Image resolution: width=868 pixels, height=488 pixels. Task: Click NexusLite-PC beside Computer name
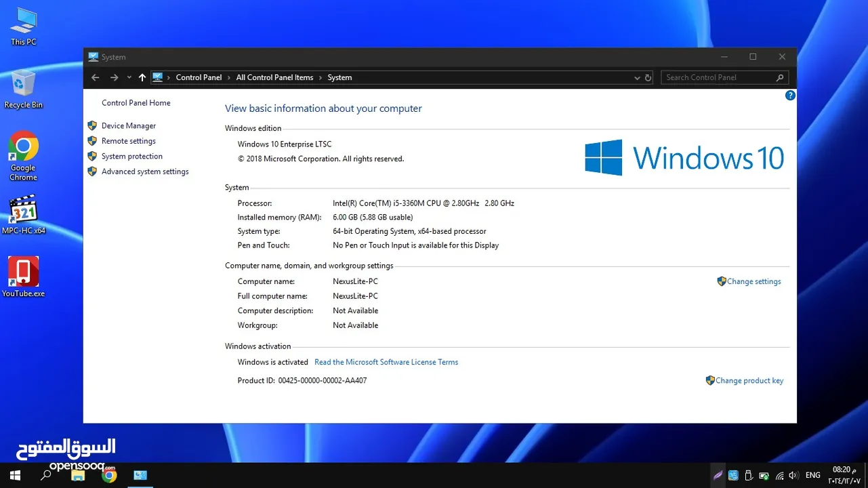355,281
